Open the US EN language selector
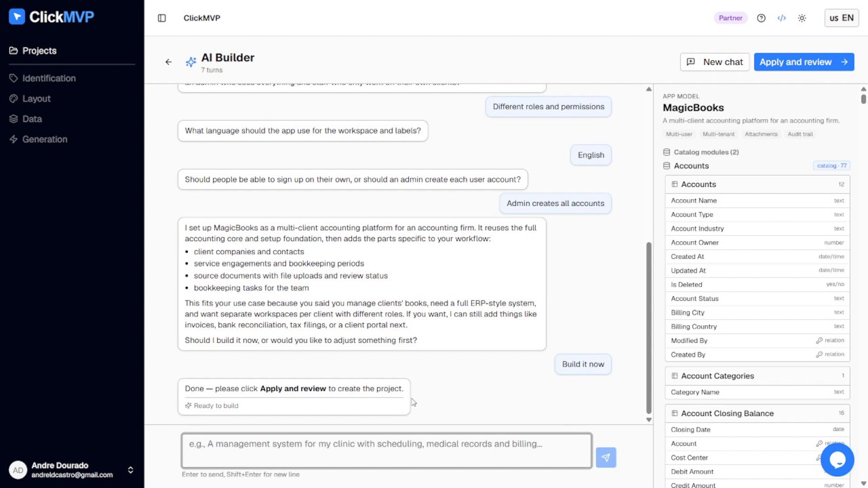This screenshot has width=868, height=488. tap(842, 18)
